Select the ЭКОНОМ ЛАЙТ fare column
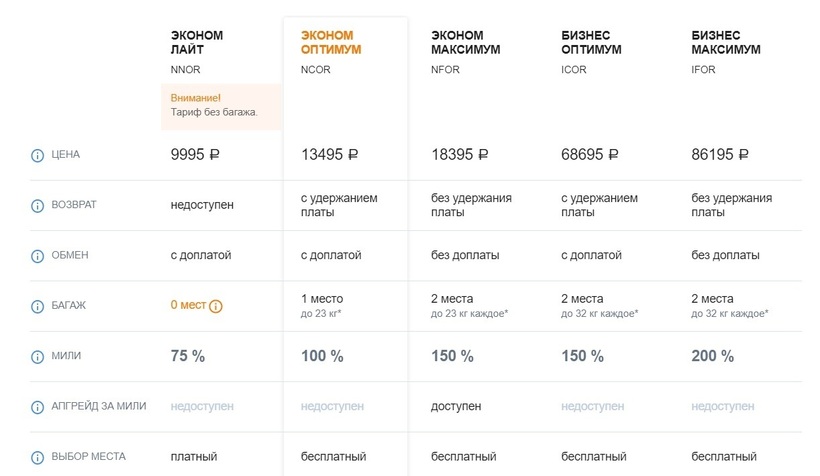This screenshot has width=820, height=476. [197, 42]
